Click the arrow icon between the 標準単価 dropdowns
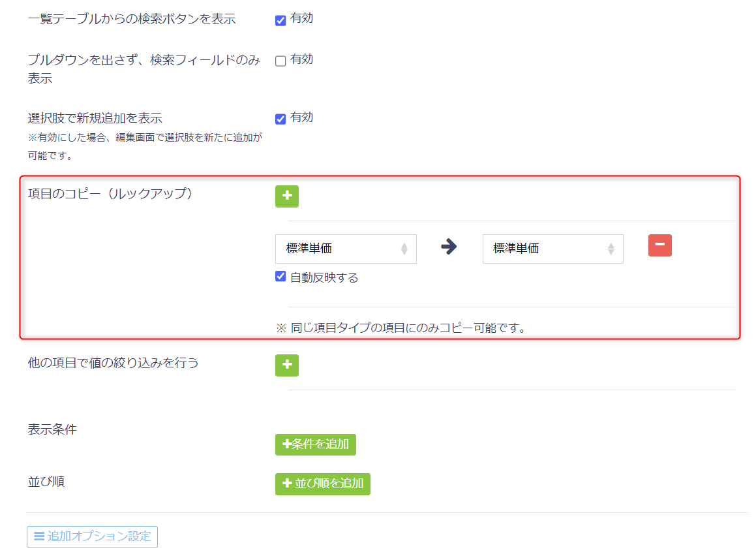The height and width of the screenshot is (556, 756). [449, 247]
